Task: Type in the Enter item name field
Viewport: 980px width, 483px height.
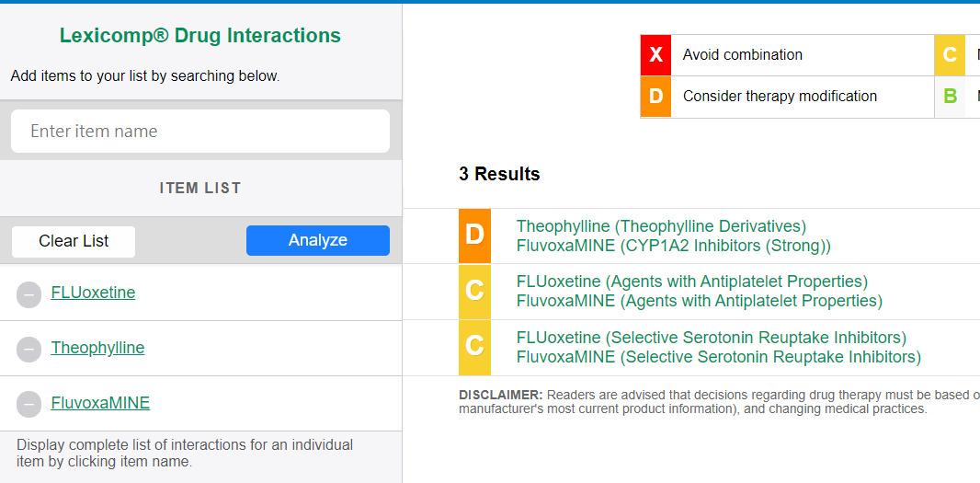Action: pyautogui.click(x=200, y=132)
